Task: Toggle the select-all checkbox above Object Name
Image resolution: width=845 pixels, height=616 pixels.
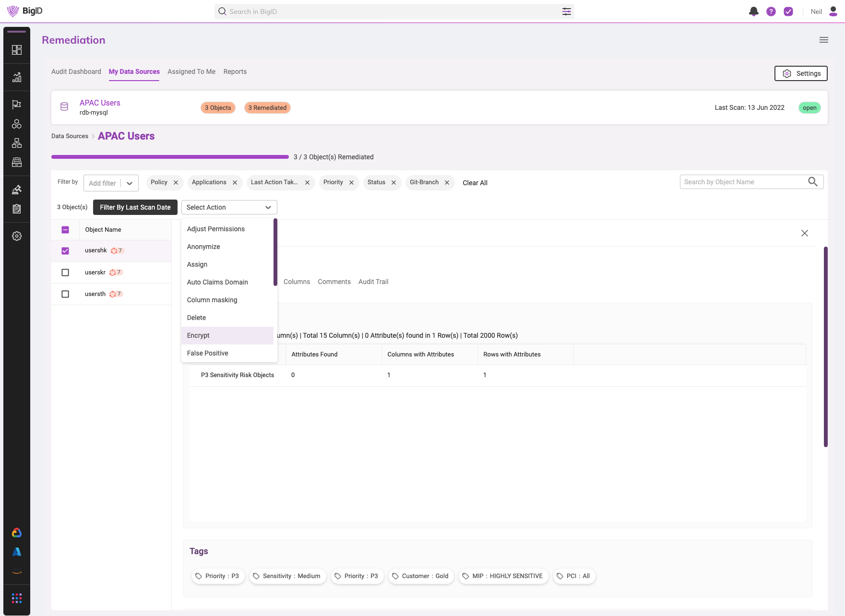Action: (65, 229)
